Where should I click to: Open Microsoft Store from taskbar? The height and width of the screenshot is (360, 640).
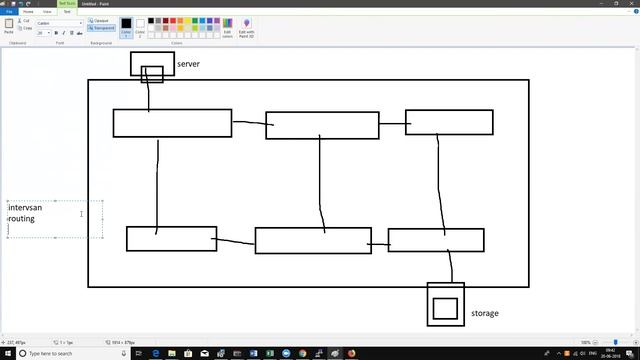point(188,353)
